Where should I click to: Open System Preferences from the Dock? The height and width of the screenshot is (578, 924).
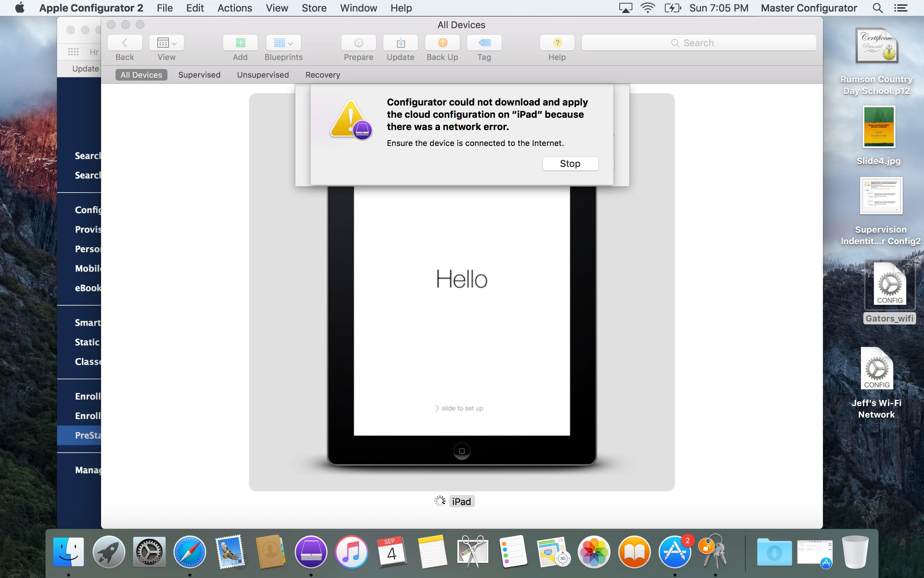(x=149, y=552)
